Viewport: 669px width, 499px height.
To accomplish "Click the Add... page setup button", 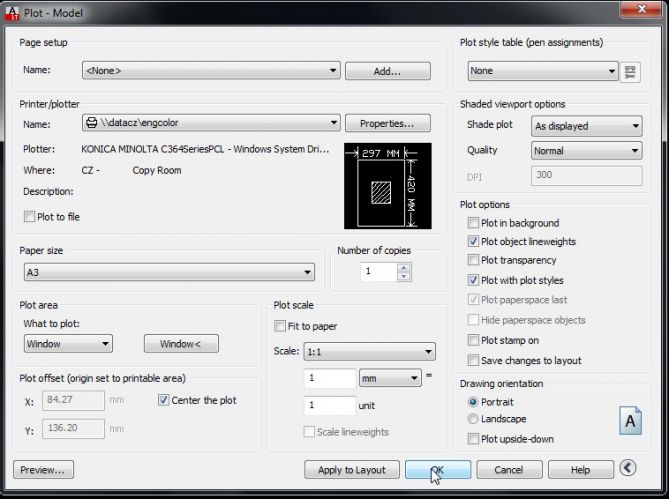I will coord(387,71).
